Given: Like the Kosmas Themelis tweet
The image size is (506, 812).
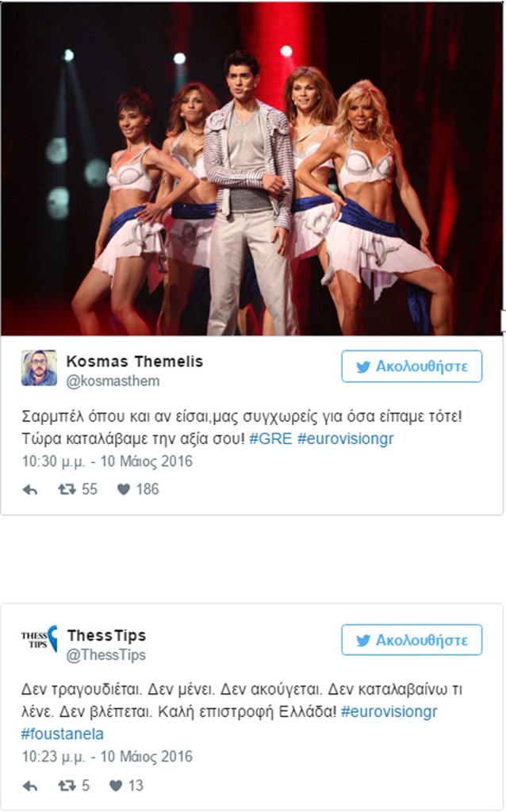Looking at the screenshot, I should (x=123, y=489).
